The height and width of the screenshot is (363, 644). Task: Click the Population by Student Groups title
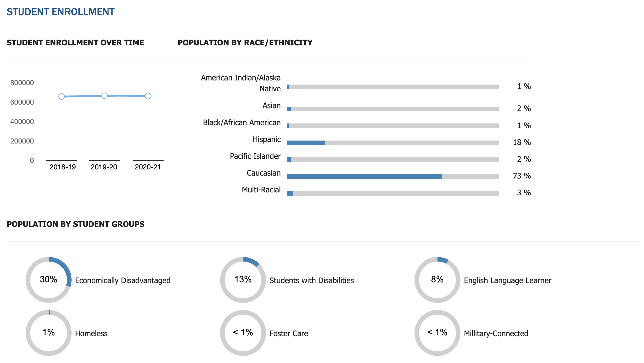coord(75,224)
